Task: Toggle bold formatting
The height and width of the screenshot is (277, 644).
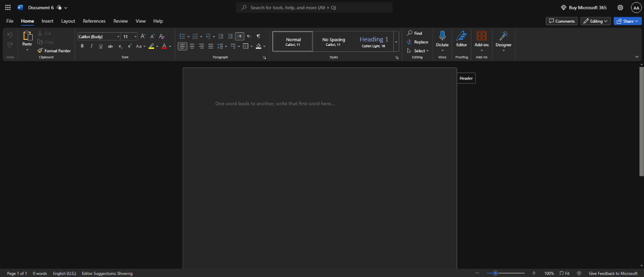Action: click(82, 46)
